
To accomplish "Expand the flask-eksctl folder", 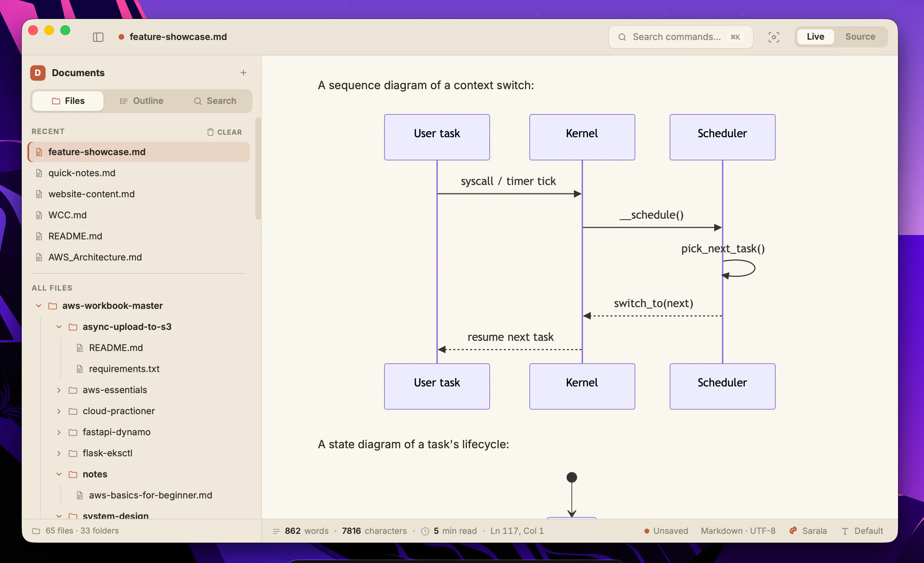I will [x=59, y=453].
